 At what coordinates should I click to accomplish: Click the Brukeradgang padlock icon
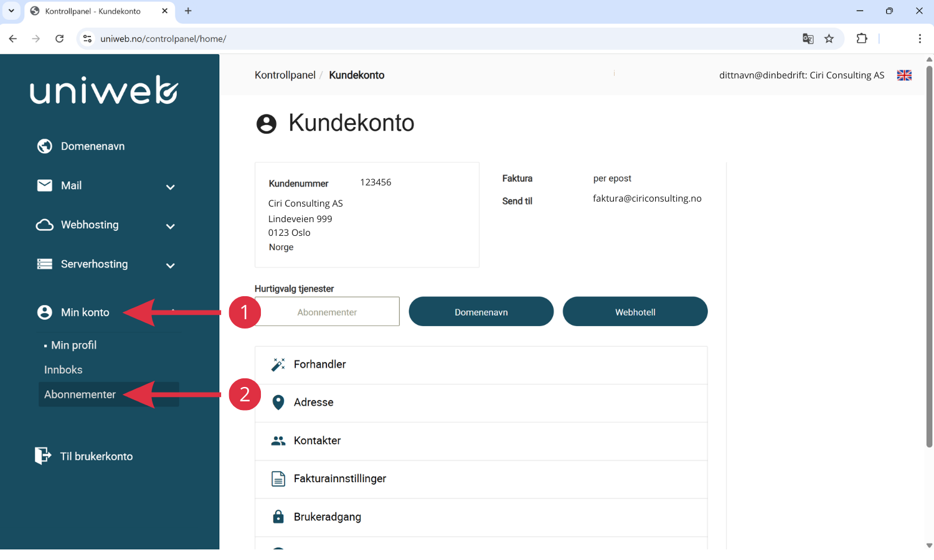click(278, 516)
